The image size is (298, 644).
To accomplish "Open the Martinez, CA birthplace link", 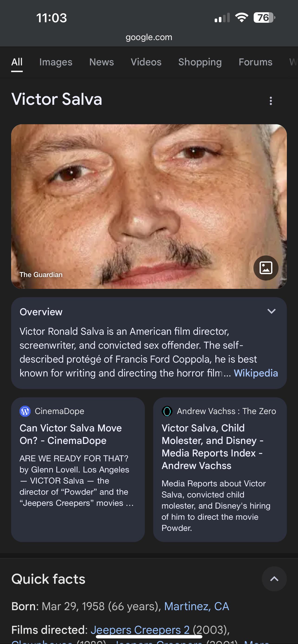I will (x=196, y=606).
